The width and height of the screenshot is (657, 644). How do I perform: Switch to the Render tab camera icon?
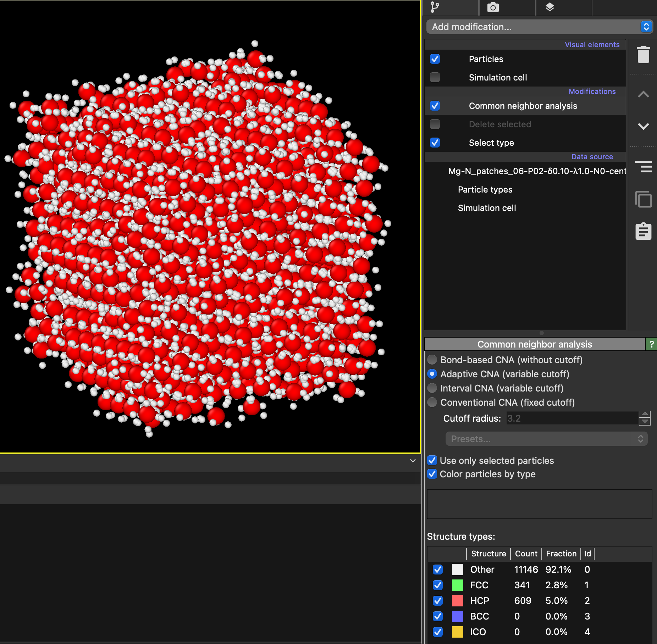(x=493, y=7)
